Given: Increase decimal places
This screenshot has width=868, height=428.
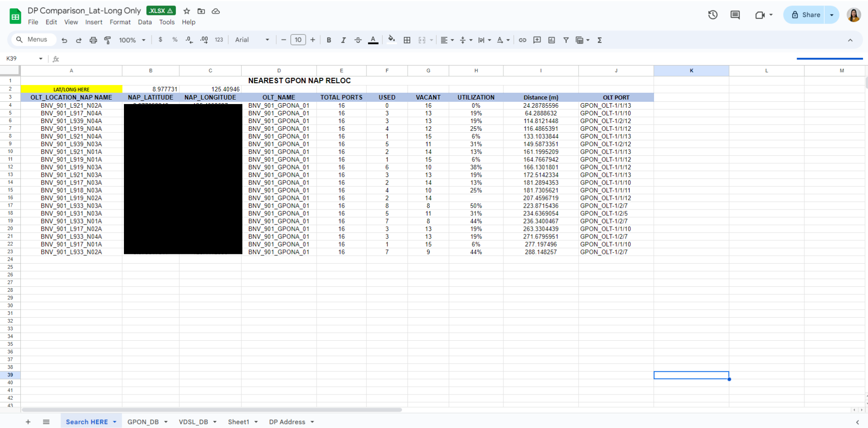Looking at the screenshot, I should tap(204, 40).
